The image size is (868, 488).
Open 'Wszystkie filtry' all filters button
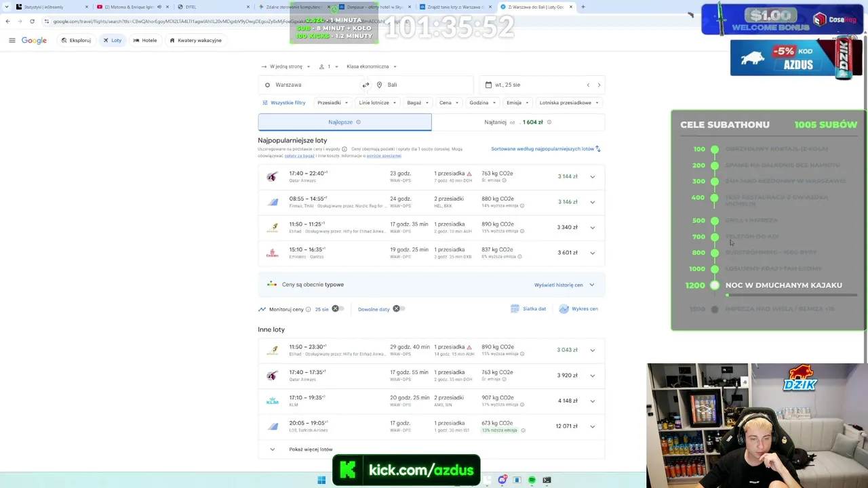(x=284, y=103)
